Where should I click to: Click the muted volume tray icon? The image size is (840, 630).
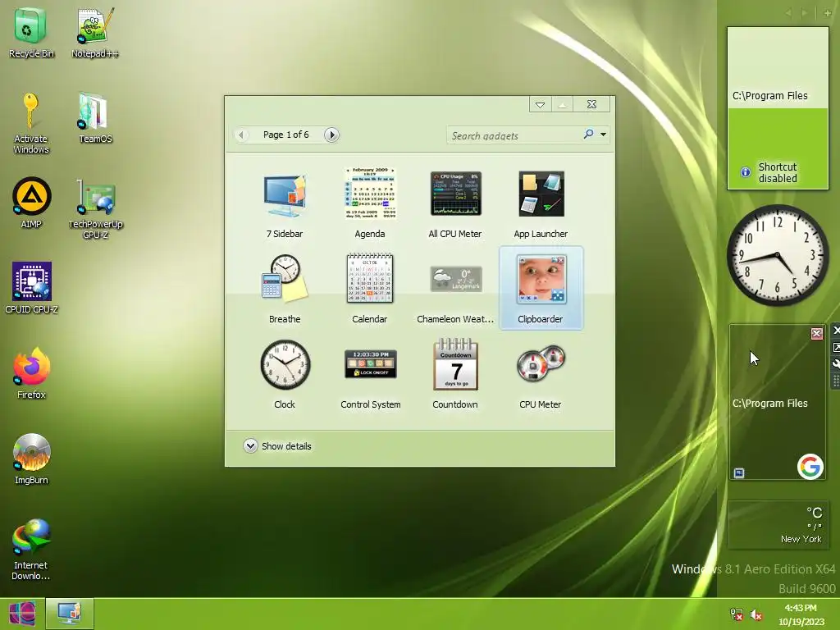coord(756,614)
